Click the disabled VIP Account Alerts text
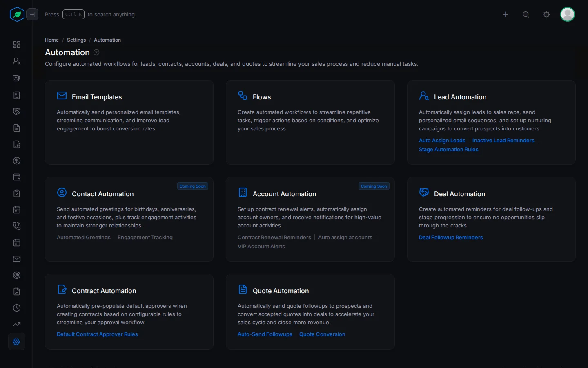Screen dimensions: 588x368 coord(261,246)
